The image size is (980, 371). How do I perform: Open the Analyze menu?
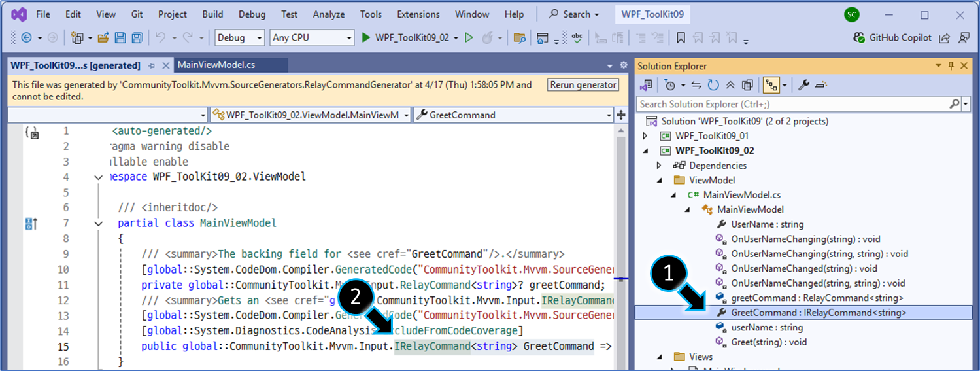point(328,14)
